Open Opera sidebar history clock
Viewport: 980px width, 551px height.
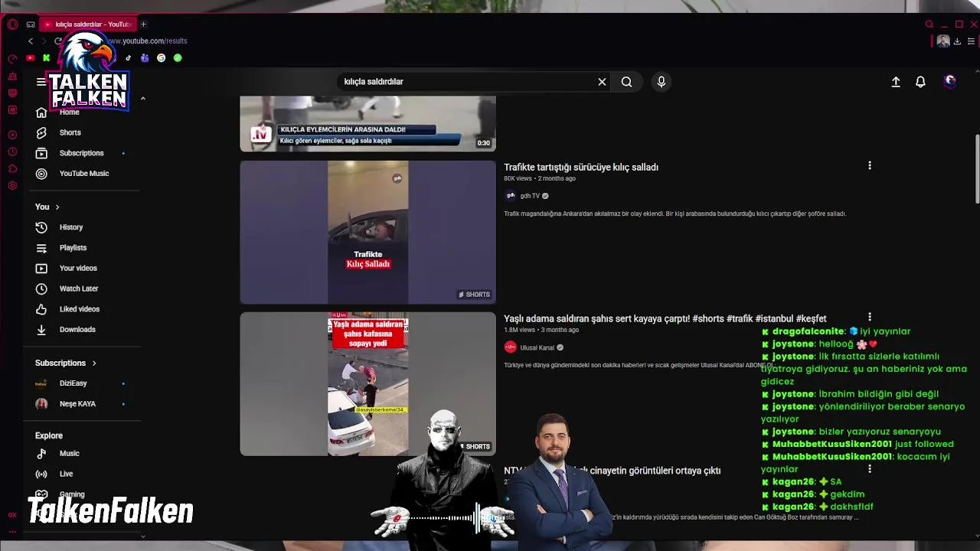[x=12, y=152]
